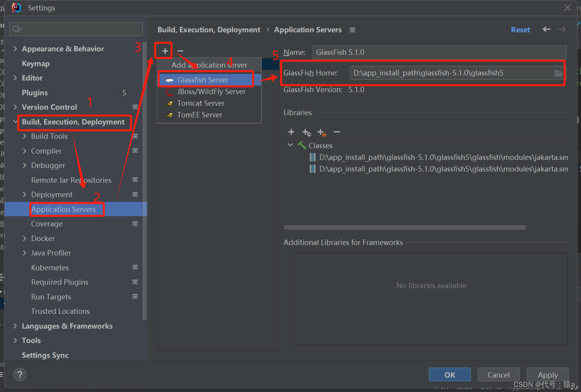The width and height of the screenshot is (581, 392).
Task: Click the attach-files folder plus icon
Action: tap(322, 132)
